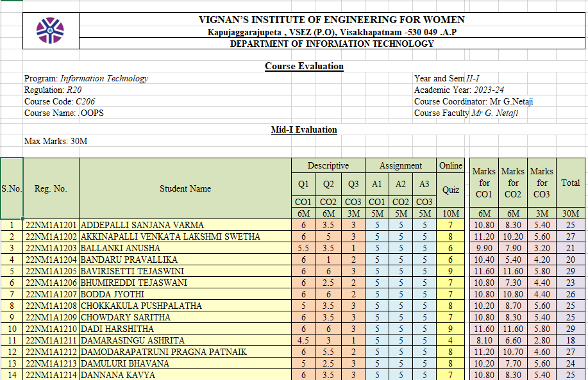Select the Student Name header cell
Image resolution: width=588 pixels, height=380 pixels.
(185, 188)
